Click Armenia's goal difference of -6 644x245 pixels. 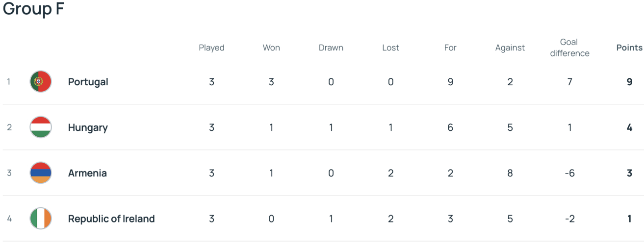[569, 173]
